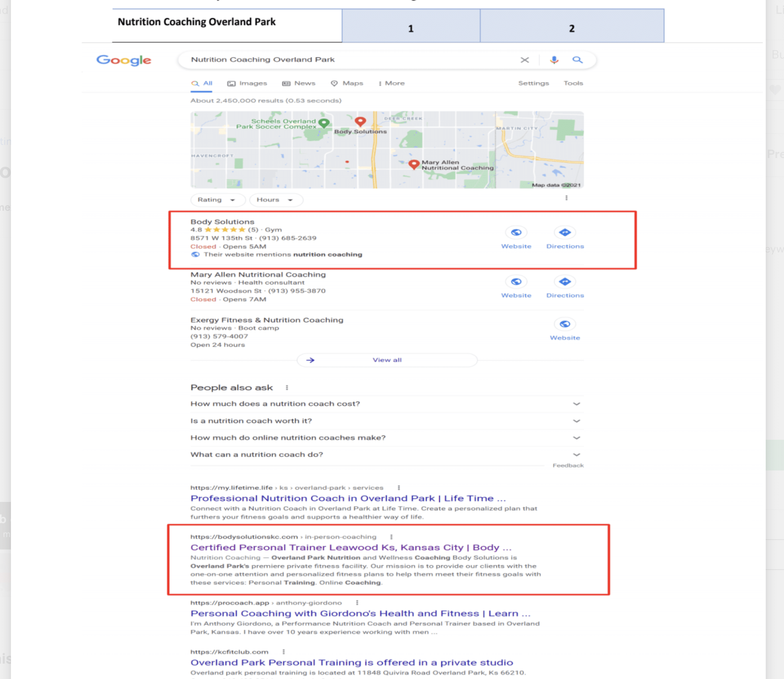Open the Certified Personal Trainer Leawood Ks result
Image resolution: width=784 pixels, height=679 pixels.
coord(351,548)
